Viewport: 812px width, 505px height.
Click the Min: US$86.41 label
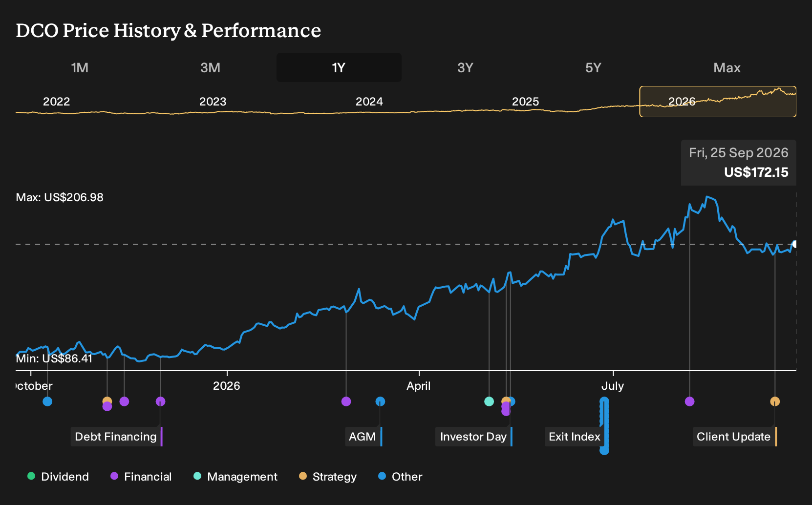(x=54, y=358)
